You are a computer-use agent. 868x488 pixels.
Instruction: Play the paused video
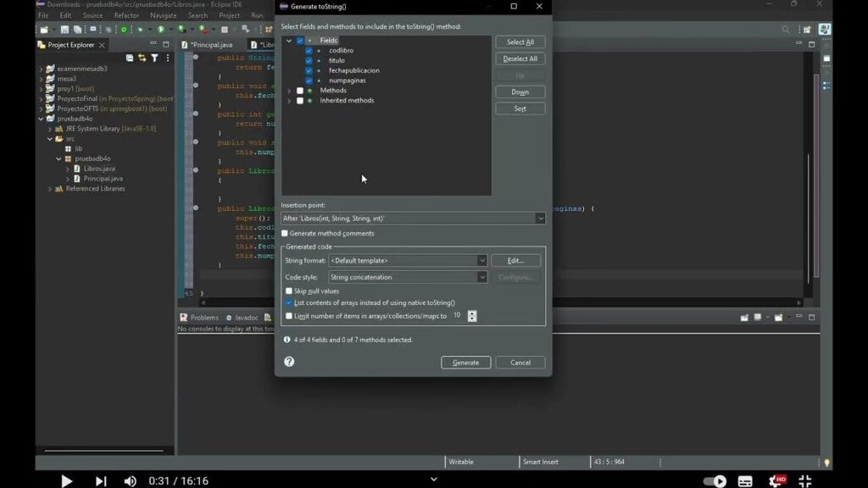pos(66,480)
